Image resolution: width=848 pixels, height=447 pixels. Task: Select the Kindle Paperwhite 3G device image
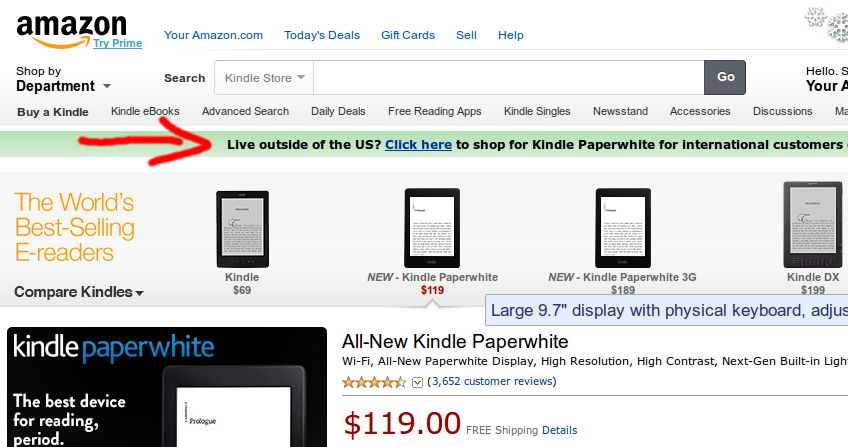(x=622, y=228)
